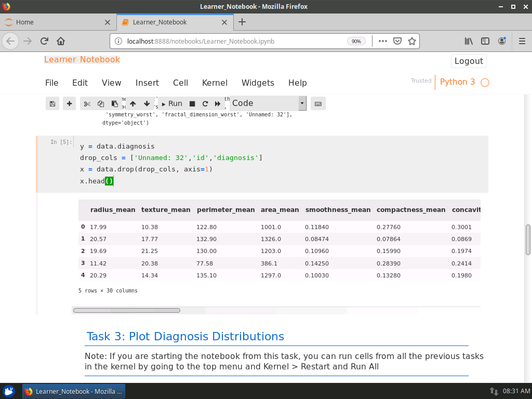The image size is (532, 399).
Task: Click the Python 3 kernel idle indicator circle
Action: (485, 83)
